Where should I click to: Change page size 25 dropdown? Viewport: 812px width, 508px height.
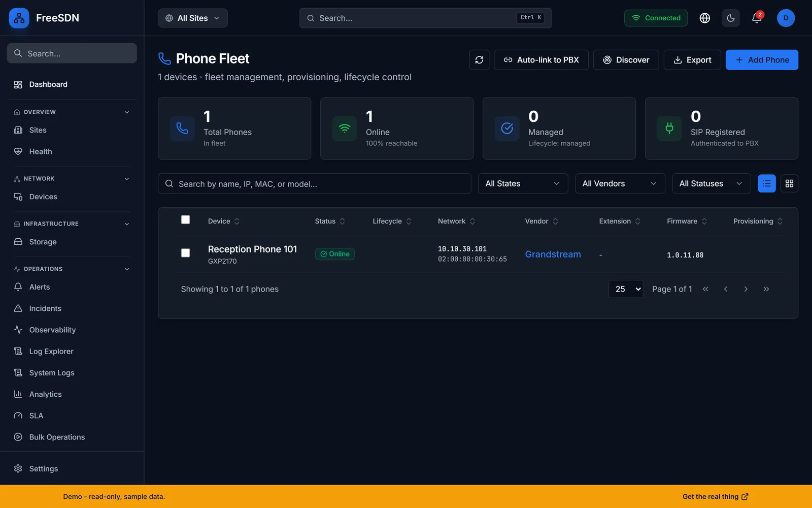point(626,289)
